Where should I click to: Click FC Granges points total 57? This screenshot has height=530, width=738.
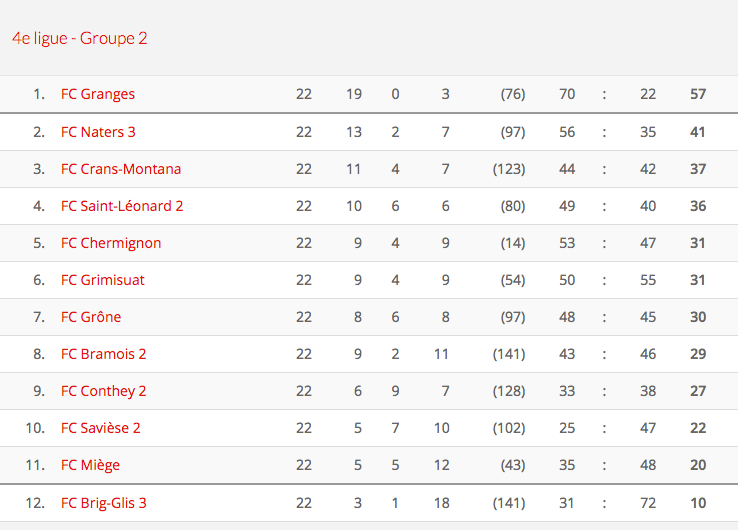(698, 94)
